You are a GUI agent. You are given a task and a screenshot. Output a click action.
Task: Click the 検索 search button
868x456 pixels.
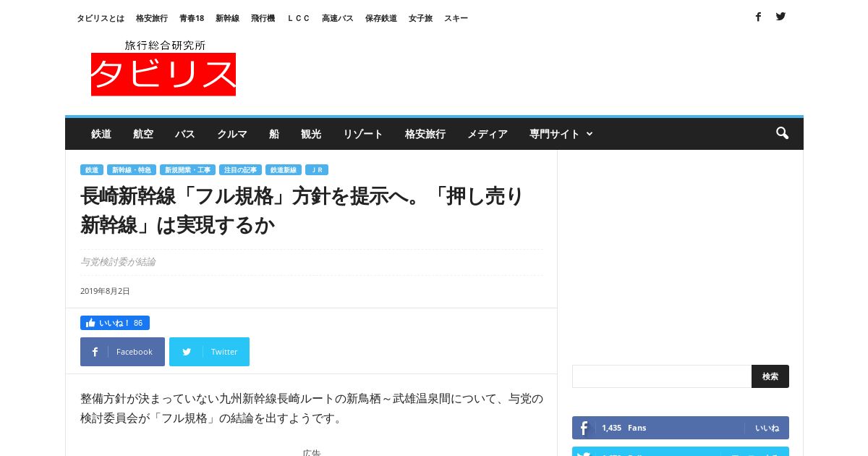click(770, 376)
